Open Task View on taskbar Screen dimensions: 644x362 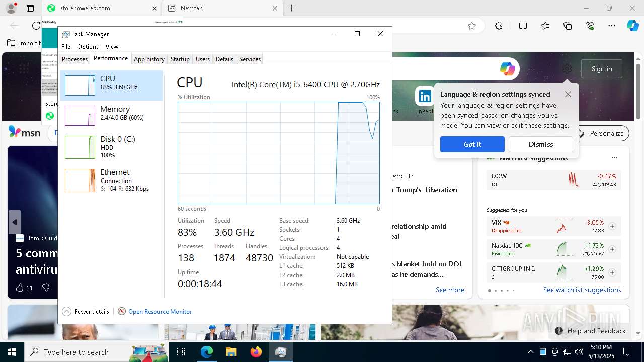(181, 352)
